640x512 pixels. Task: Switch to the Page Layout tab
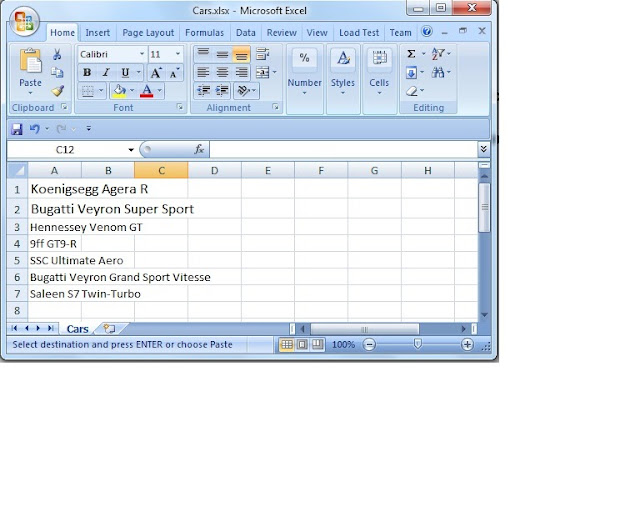tap(148, 33)
